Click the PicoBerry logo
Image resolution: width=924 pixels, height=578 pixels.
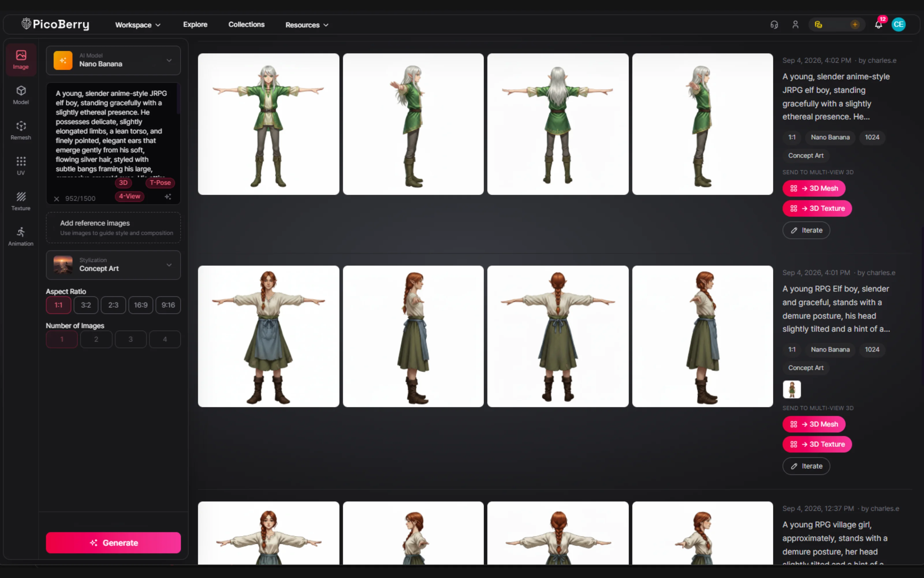pyautogui.click(x=55, y=25)
